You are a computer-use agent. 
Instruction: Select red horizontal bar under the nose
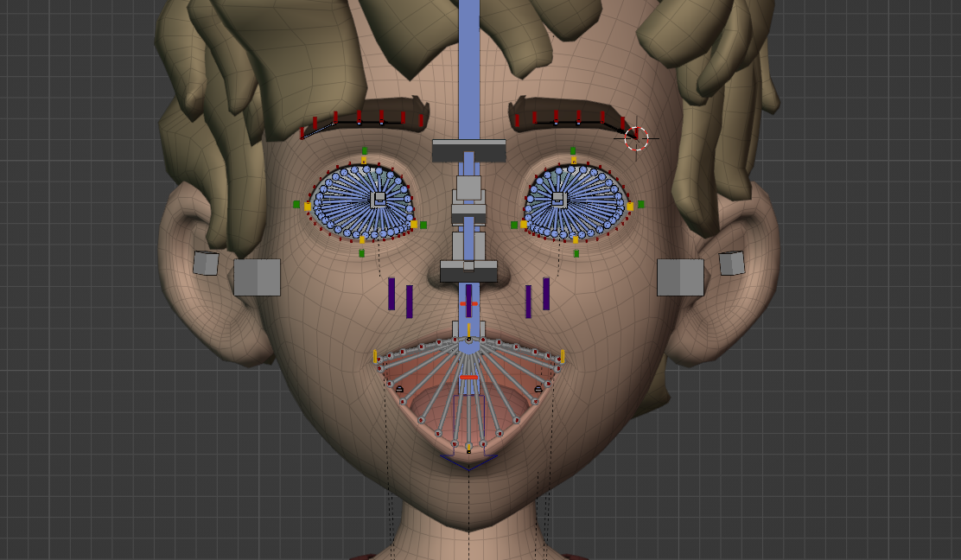468,304
